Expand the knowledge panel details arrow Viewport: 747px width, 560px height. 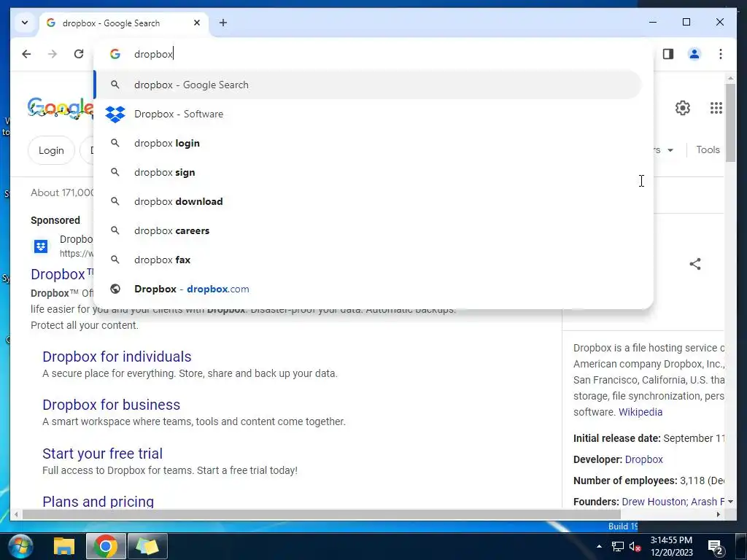[730, 502]
